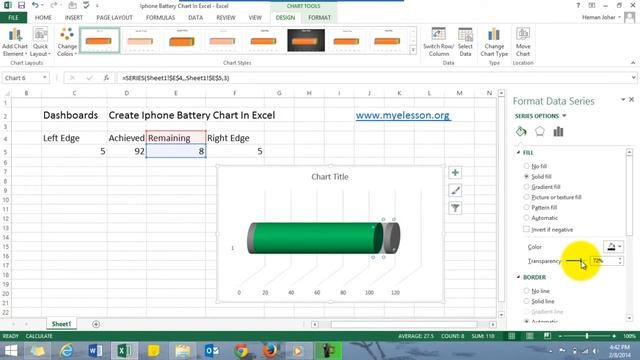The image size is (640, 360).
Task: Switch to Page Layout view icon
Action: [x=529, y=336]
